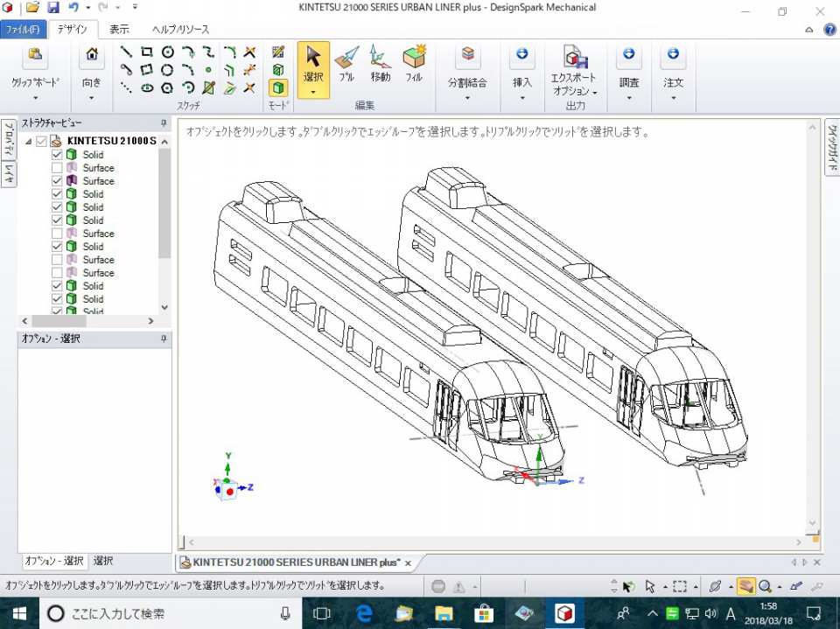The image size is (840, 629).
Task: Uncheck the only checked Surface item
Action: (57, 181)
